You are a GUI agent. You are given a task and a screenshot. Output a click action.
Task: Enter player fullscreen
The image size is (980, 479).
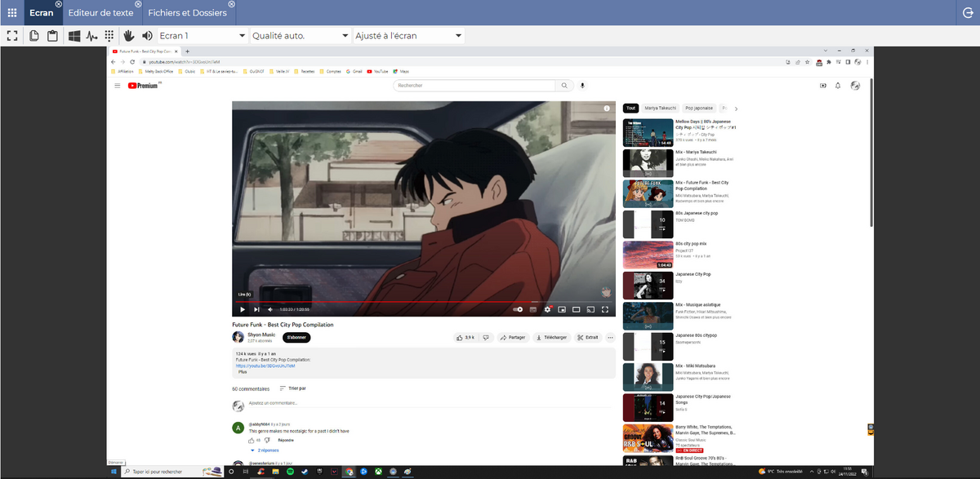605,309
